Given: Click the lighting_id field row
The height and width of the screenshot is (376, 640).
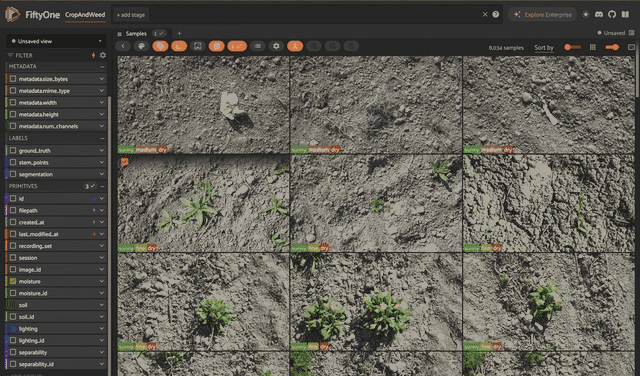Looking at the screenshot, I should click(56, 340).
